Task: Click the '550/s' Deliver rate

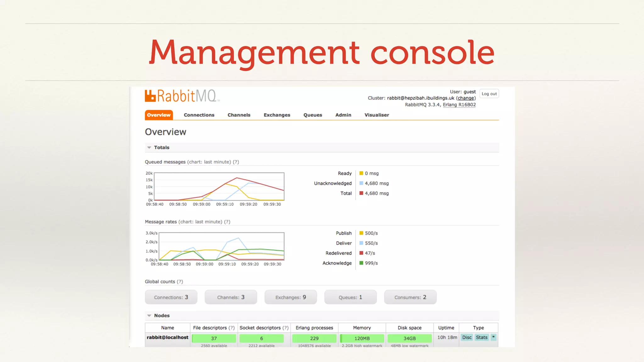Action: pyautogui.click(x=371, y=243)
